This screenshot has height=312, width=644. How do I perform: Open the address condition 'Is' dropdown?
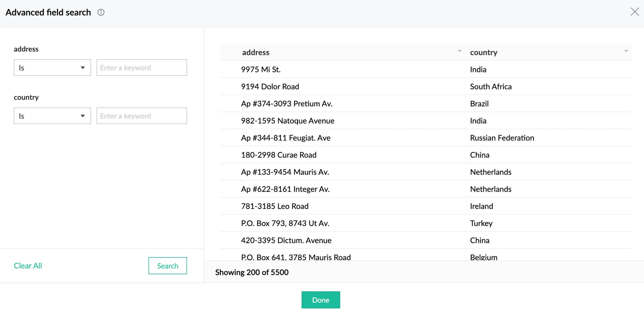(52, 68)
